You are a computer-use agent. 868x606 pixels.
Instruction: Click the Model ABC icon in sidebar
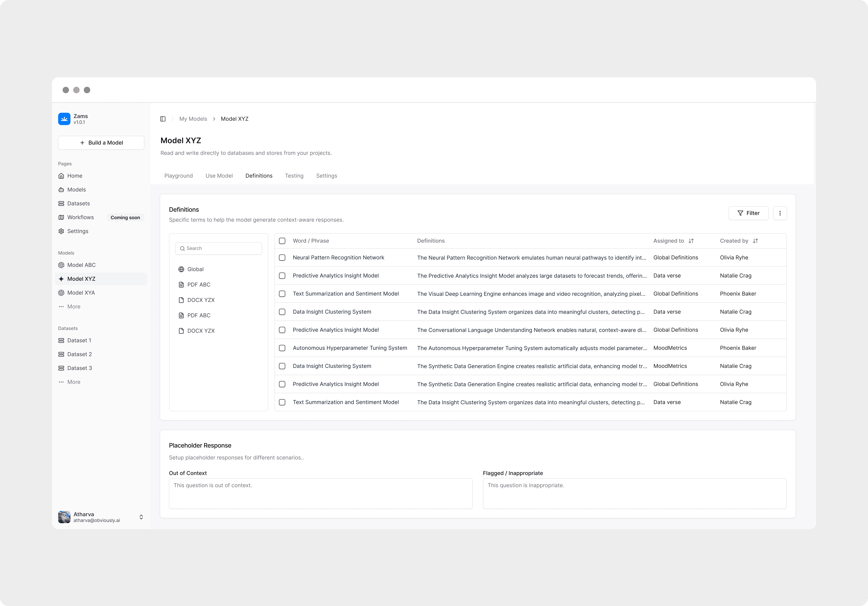pyautogui.click(x=61, y=265)
